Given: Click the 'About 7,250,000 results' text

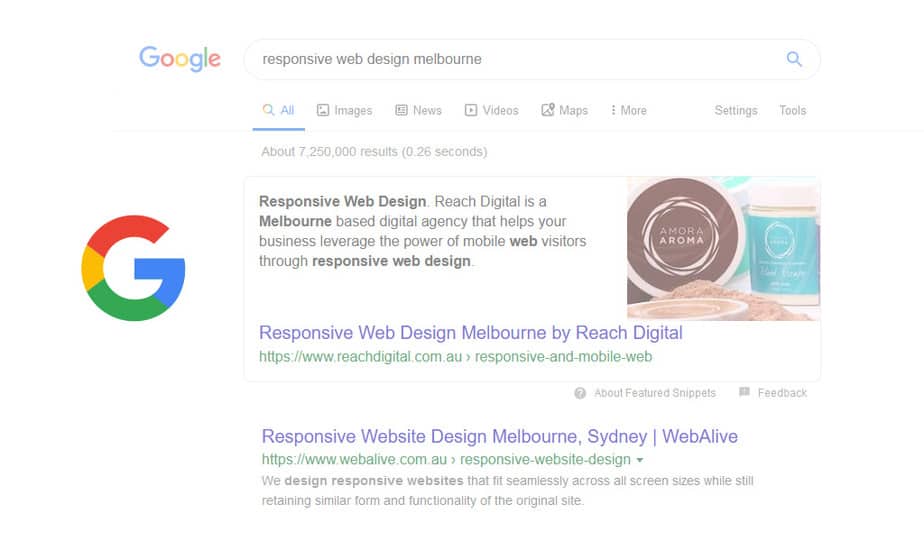Looking at the screenshot, I should click(x=374, y=151).
